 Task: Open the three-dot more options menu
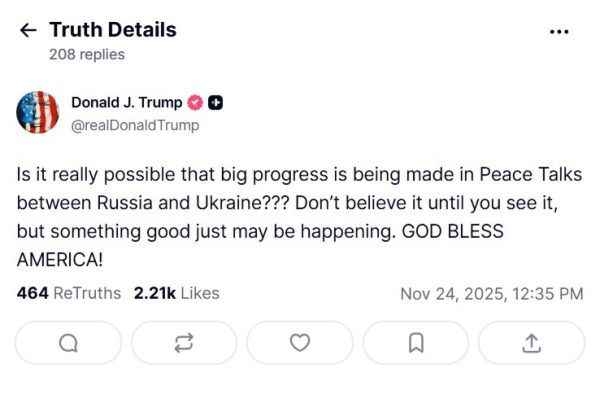(559, 31)
